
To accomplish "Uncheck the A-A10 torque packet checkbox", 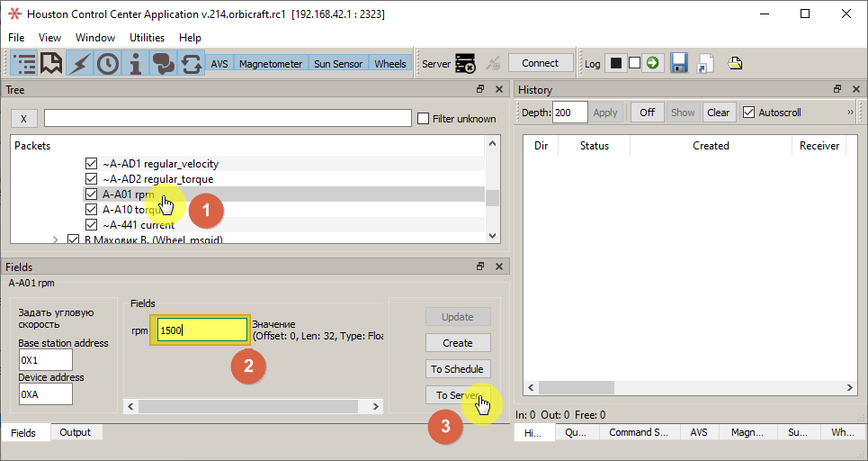I will tap(91, 210).
